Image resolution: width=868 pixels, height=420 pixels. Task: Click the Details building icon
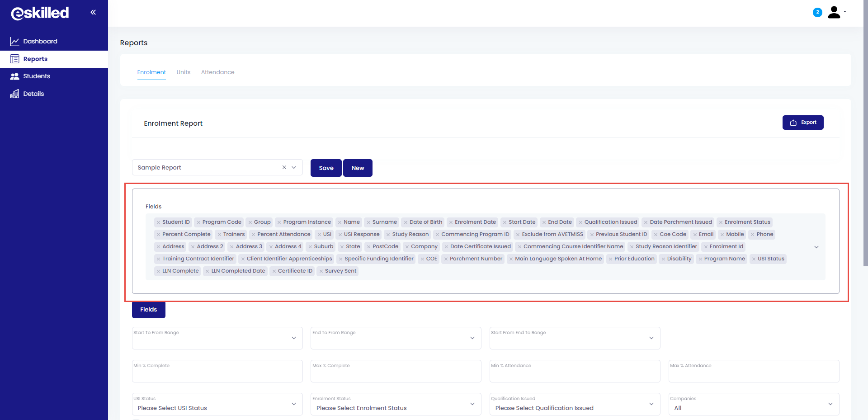(x=14, y=94)
